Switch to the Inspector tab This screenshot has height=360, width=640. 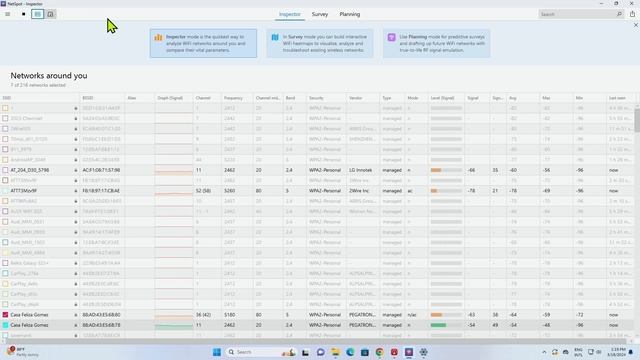tap(289, 14)
